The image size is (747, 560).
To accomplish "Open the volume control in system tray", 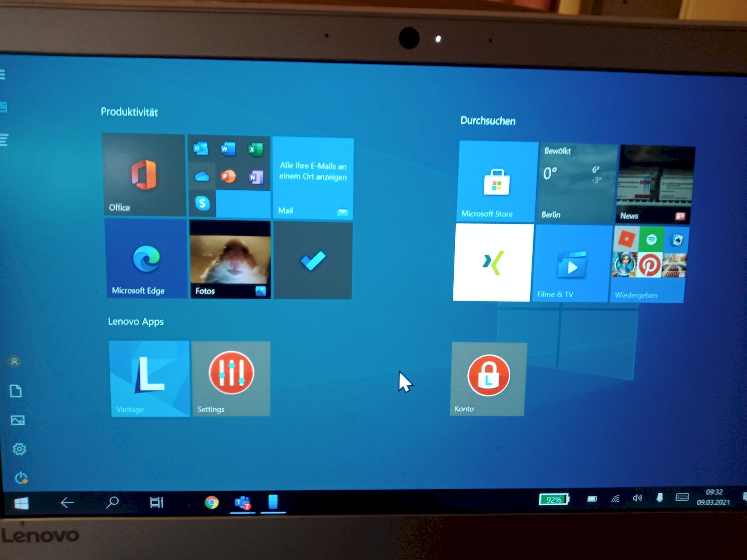I will click(637, 498).
